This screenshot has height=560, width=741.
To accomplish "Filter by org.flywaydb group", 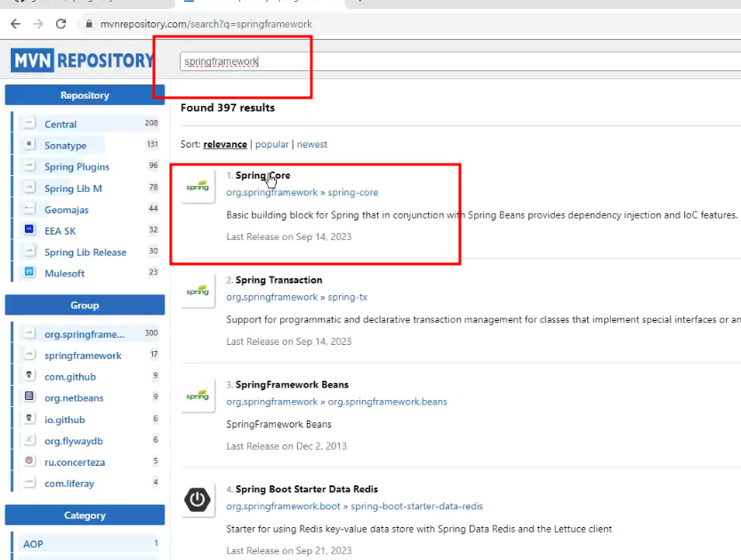I will tap(74, 441).
